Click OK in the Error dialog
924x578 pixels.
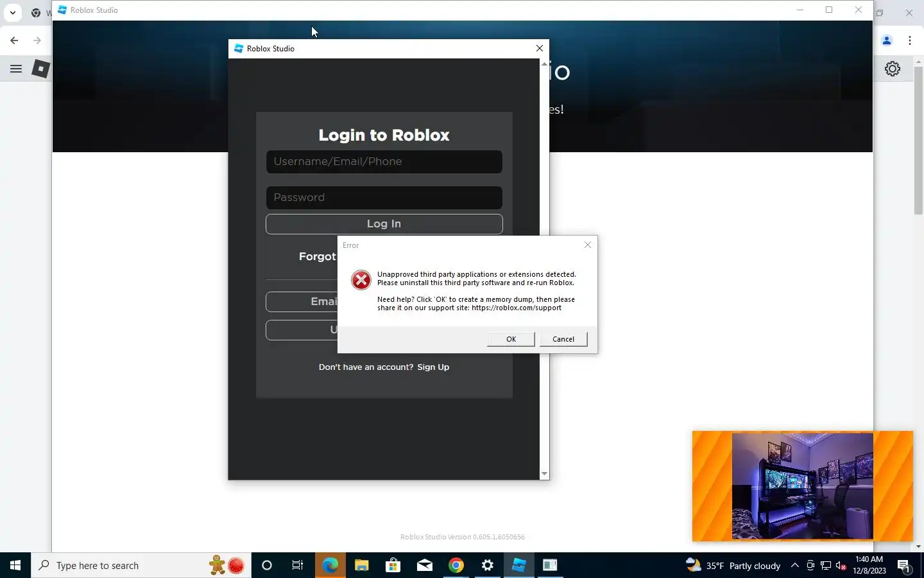point(511,339)
